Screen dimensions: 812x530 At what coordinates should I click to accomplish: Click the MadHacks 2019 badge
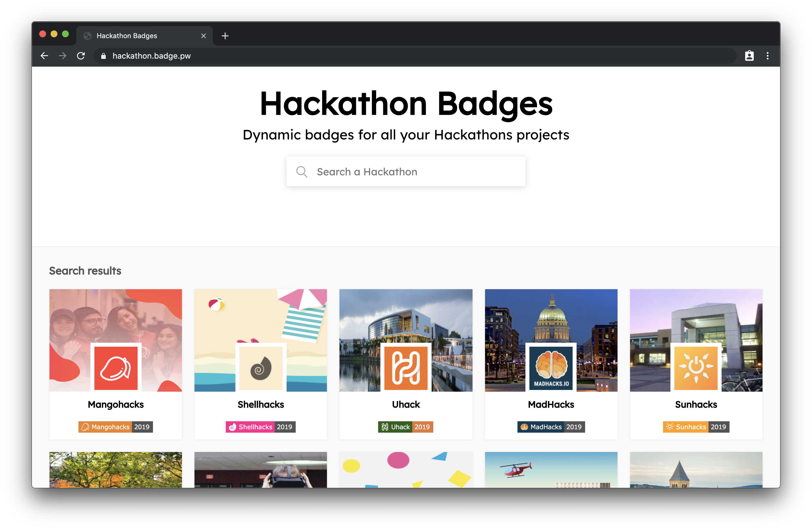click(x=551, y=427)
